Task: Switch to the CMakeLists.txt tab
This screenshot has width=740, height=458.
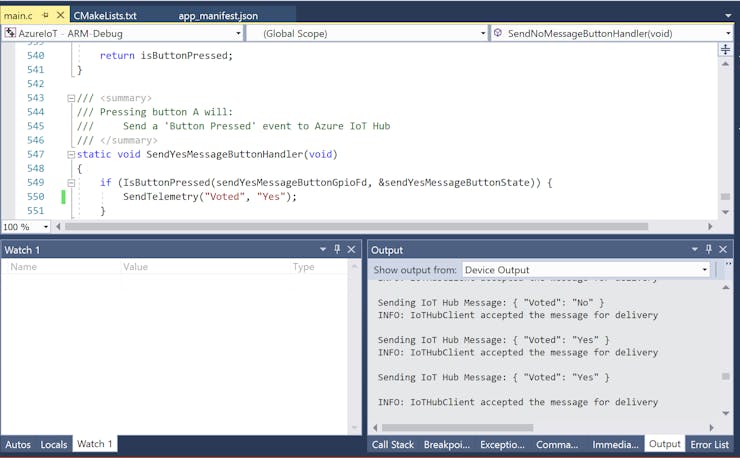Action: click(x=105, y=16)
